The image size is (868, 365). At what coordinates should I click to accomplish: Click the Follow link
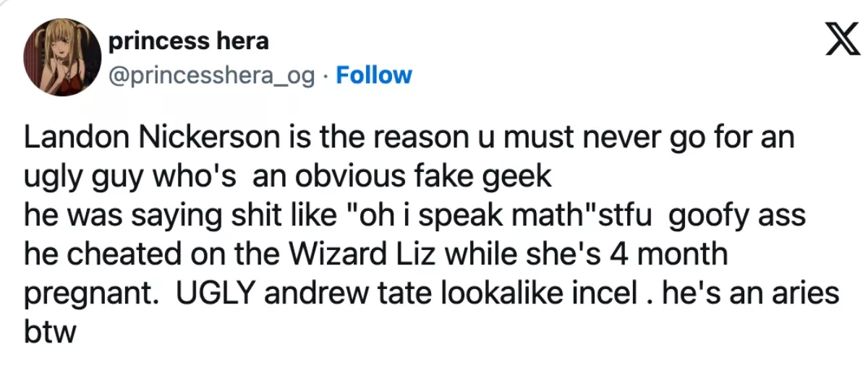click(x=375, y=75)
